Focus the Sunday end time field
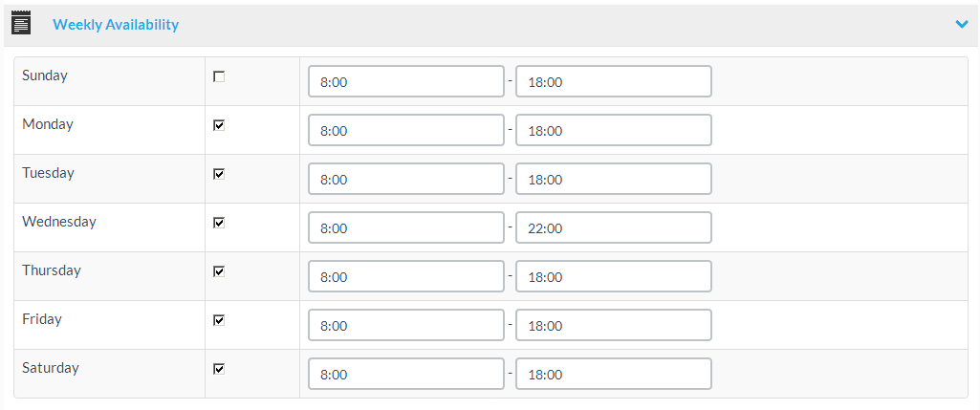Image resolution: width=980 pixels, height=410 pixels. (613, 82)
